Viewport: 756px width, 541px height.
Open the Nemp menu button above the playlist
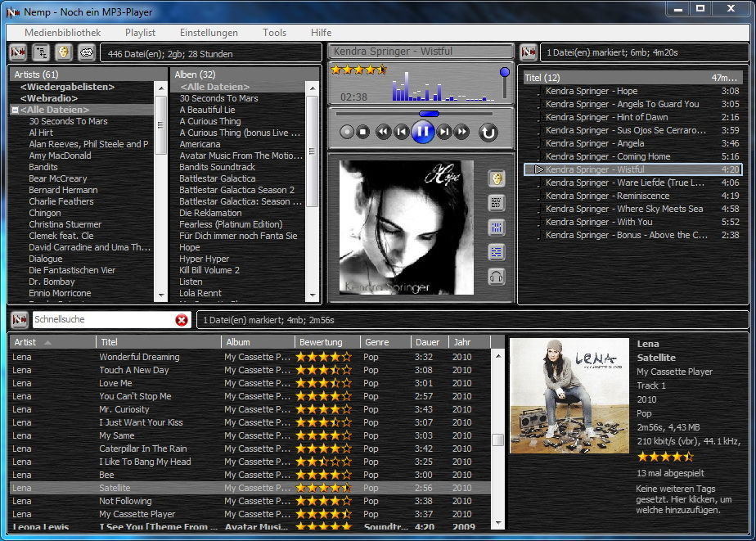(529, 53)
